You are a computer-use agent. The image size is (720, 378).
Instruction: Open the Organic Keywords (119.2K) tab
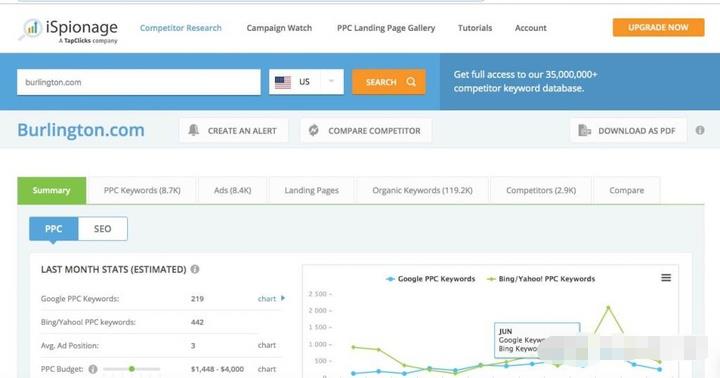coord(422,190)
